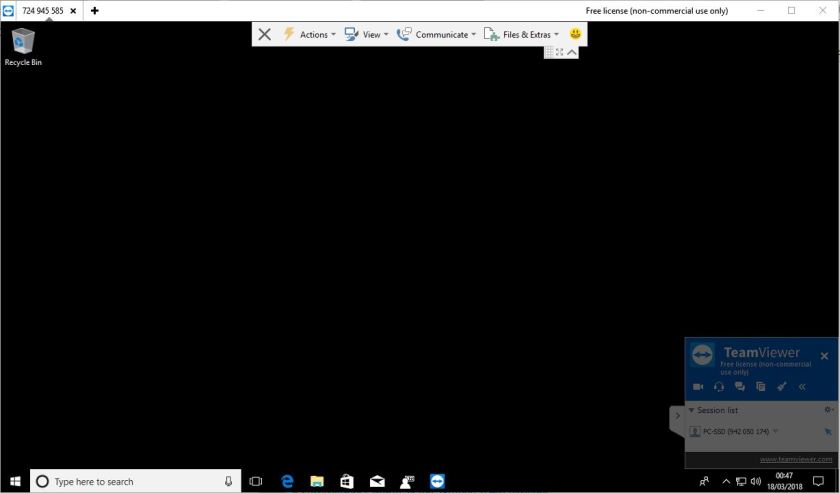Open clock showing 00:47 18/03/2018
Image resolution: width=840 pixels, height=493 pixels.
pos(784,481)
